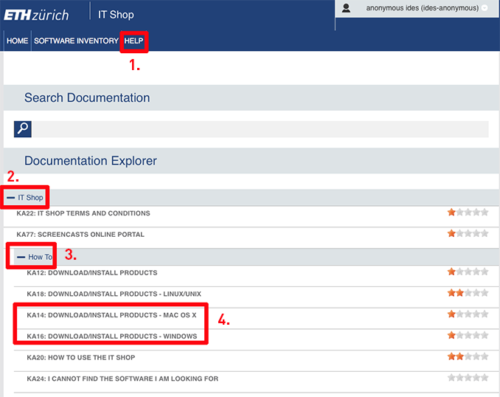Click the anonymous ides username text
Screen dimensions: 500x397
(x=422, y=8)
